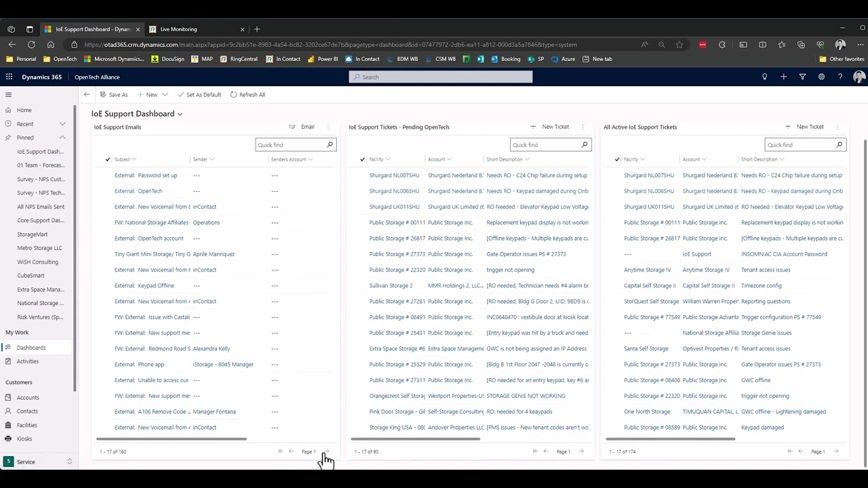Go to next page of IoE Support Emails
This screenshot has width=868, height=488.
(x=326, y=451)
